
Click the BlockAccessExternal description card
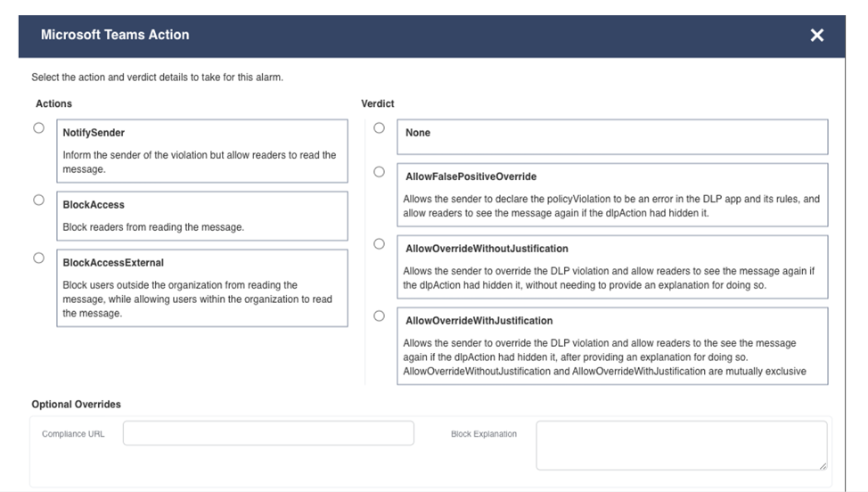pos(201,288)
